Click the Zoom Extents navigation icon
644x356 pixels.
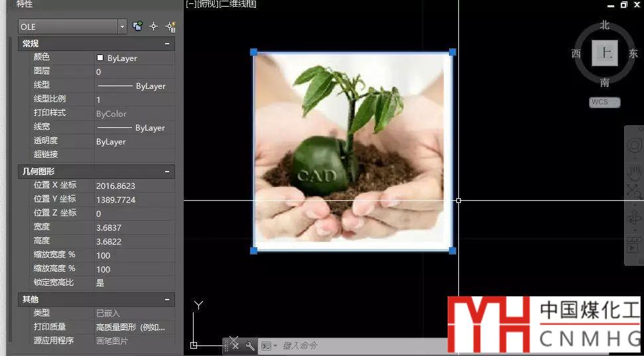(x=633, y=192)
